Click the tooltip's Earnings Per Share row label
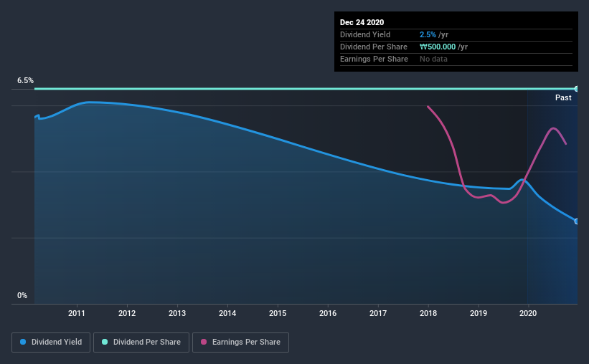 (x=374, y=59)
